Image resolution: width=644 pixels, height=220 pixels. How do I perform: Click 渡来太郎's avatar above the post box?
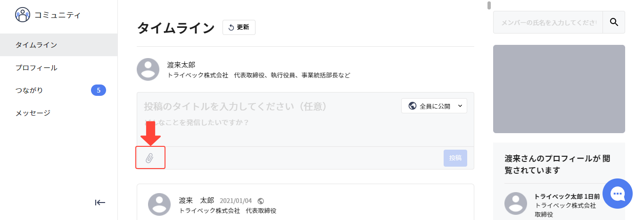[x=148, y=69]
